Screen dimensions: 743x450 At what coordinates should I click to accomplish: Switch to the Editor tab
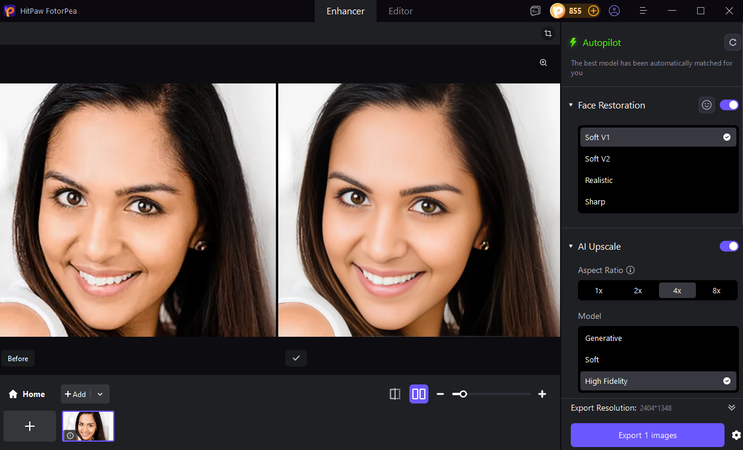coord(400,11)
